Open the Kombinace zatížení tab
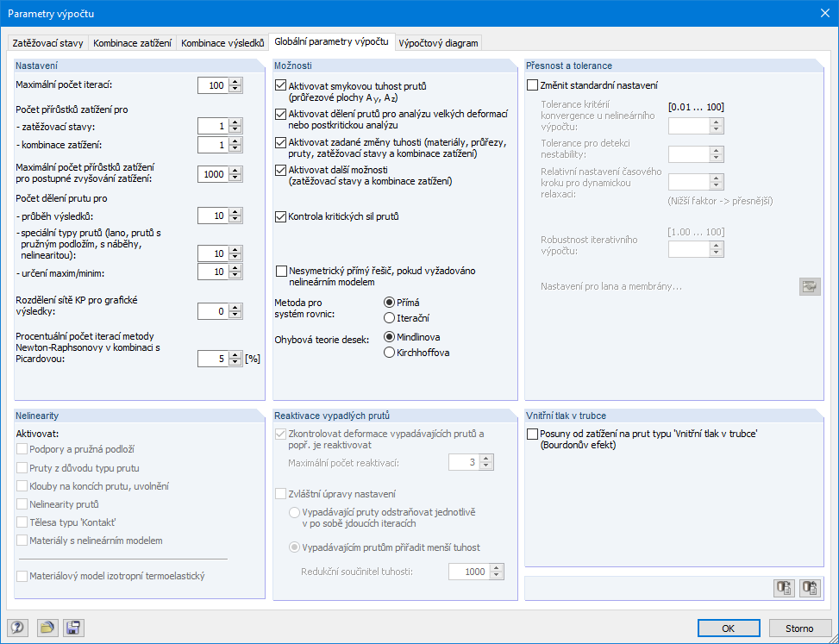839x644 pixels. (x=132, y=43)
